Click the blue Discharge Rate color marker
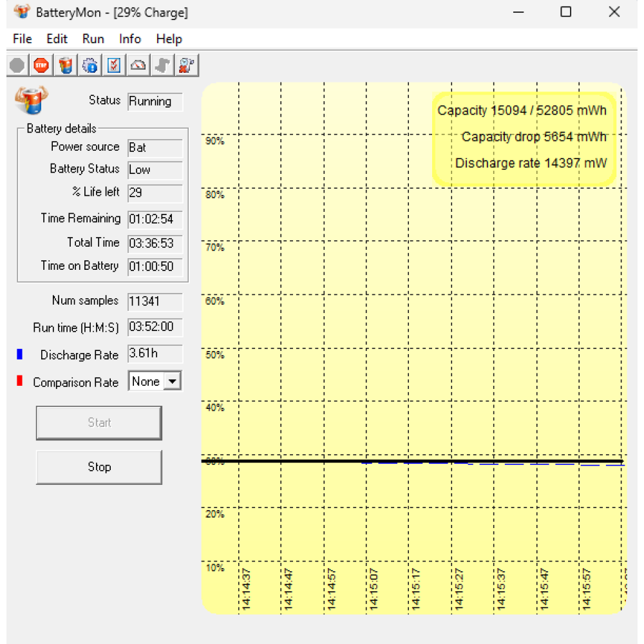The width and height of the screenshot is (644, 644). point(19,355)
